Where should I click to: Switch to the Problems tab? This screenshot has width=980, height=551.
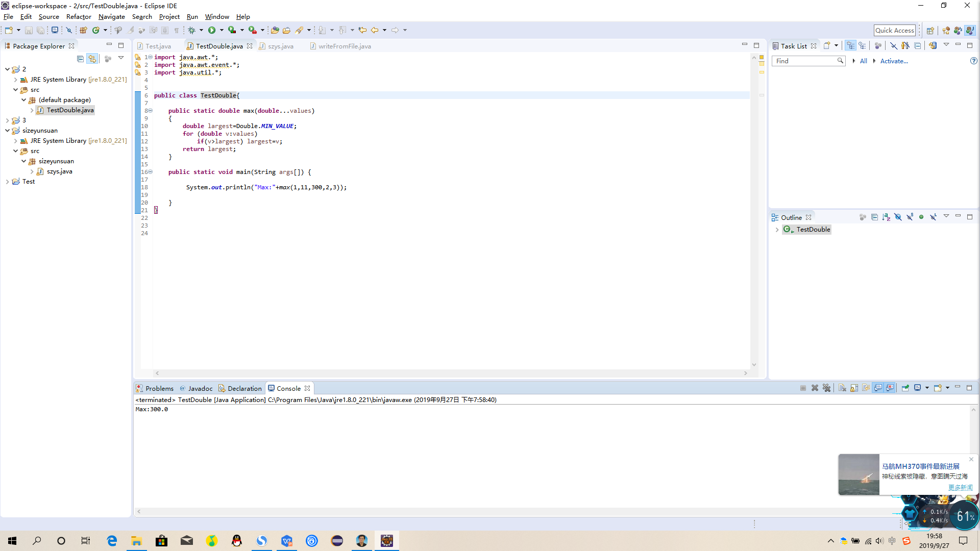coord(159,388)
